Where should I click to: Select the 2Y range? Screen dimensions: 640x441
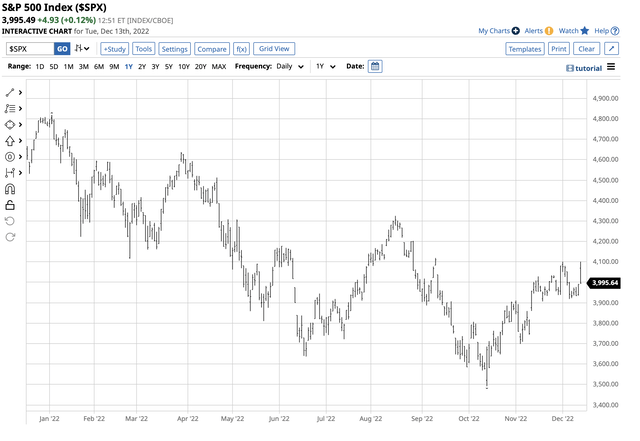[142, 67]
